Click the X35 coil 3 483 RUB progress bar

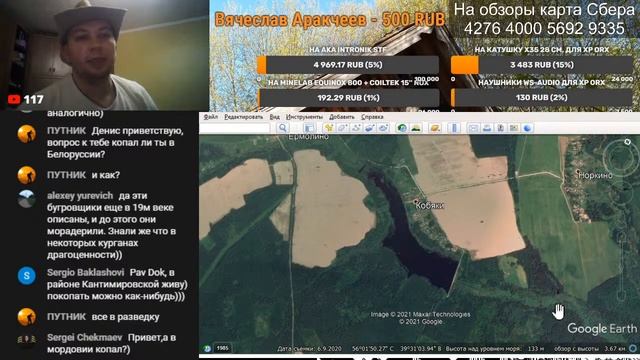tap(542, 65)
